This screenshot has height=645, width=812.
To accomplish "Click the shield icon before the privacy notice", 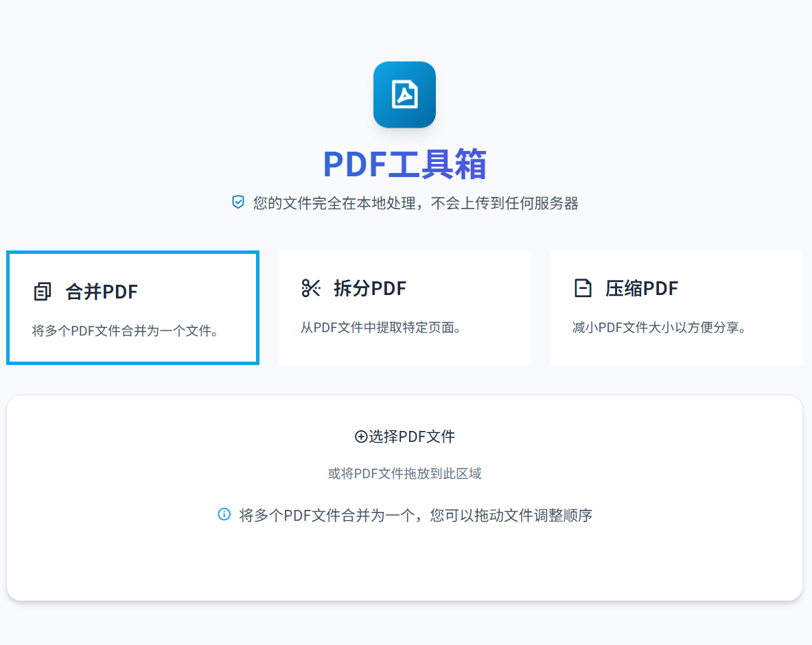I will pyautogui.click(x=238, y=202).
